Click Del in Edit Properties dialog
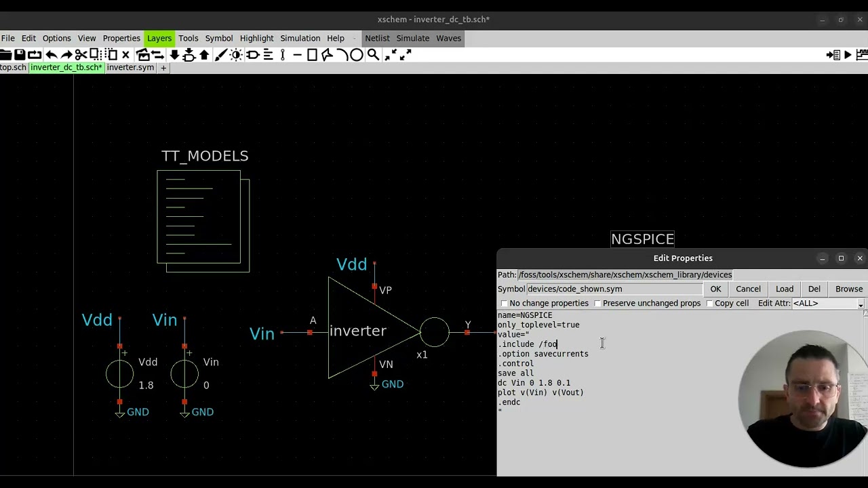The width and height of the screenshot is (868, 488). (x=814, y=289)
